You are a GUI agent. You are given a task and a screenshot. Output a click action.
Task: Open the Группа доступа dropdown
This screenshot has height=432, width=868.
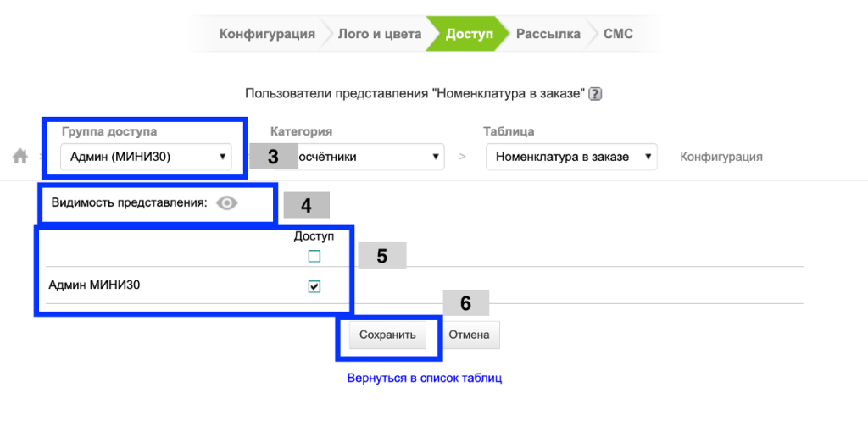(x=146, y=156)
